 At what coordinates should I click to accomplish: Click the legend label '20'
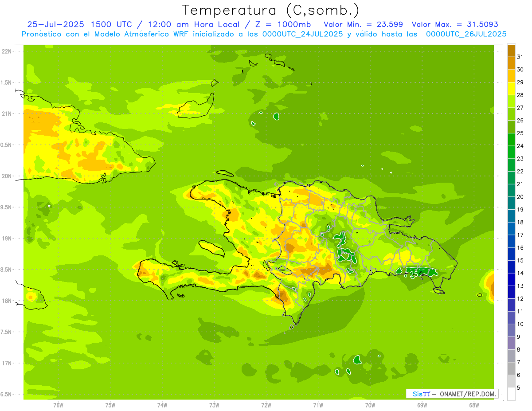[520, 197]
